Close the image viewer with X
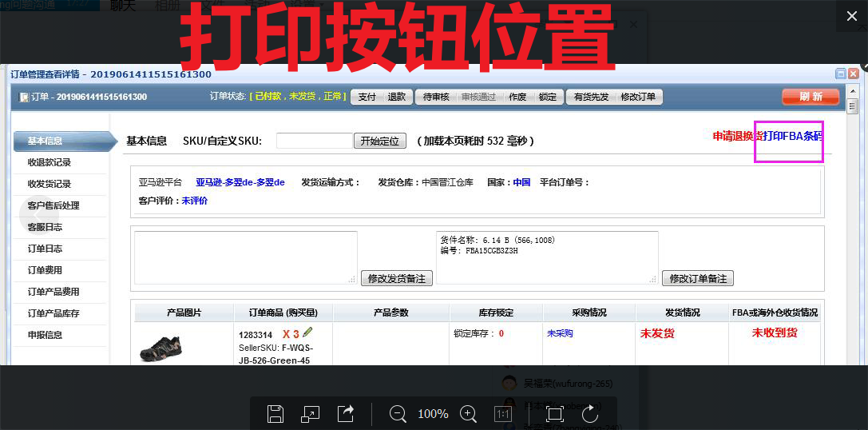868x430 pixels. 851,17
